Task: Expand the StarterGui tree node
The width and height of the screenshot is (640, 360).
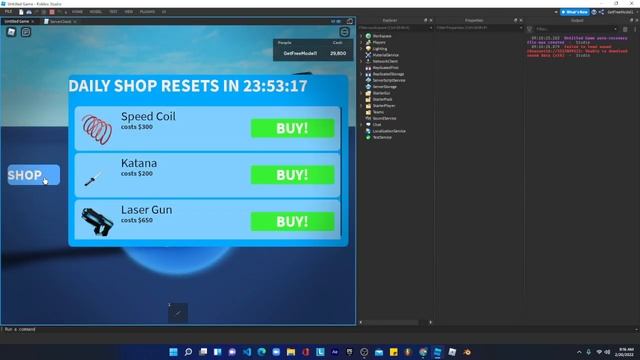Action: pos(361,93)
